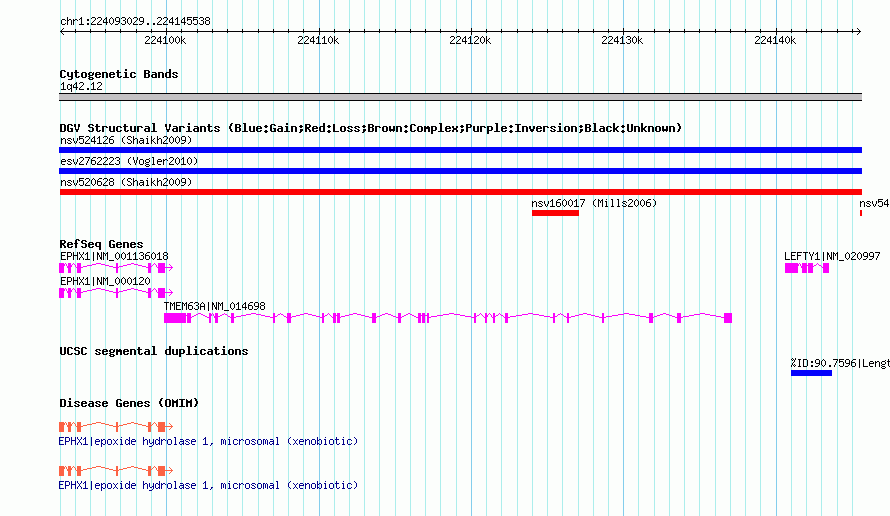Image resolution: width=890 pixels, height=516 pixels.
Task: Click the DGV Structural Variants track title
Action: 371,128
